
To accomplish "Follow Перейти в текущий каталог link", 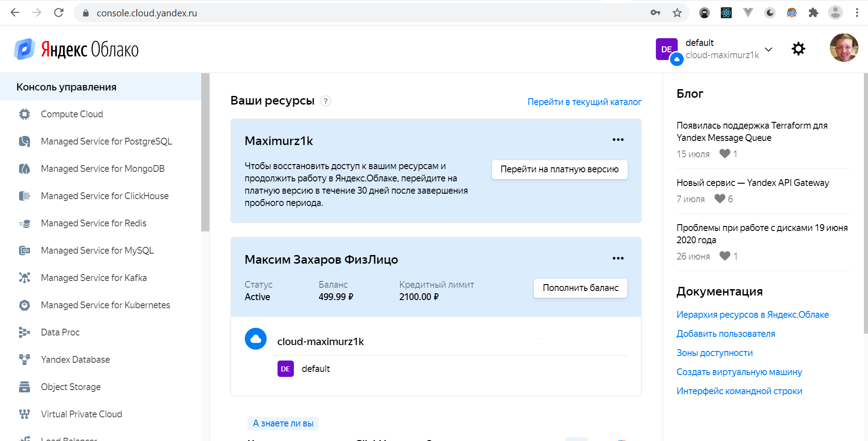I will click(584, 102).
